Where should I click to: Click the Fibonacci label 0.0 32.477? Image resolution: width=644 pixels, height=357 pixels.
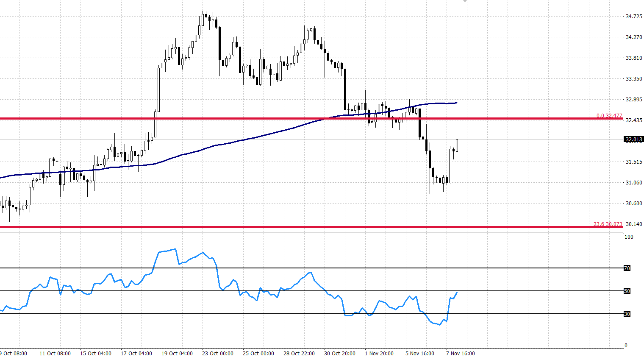click(x=609, y=115)
